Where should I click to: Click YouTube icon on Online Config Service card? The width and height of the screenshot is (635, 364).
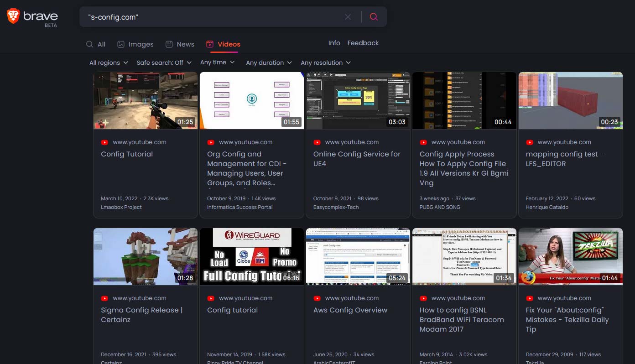317,142
